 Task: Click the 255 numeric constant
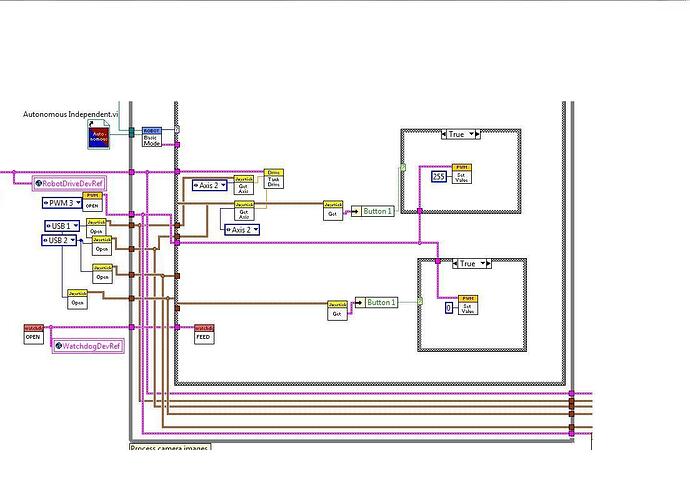coord(439,176)
